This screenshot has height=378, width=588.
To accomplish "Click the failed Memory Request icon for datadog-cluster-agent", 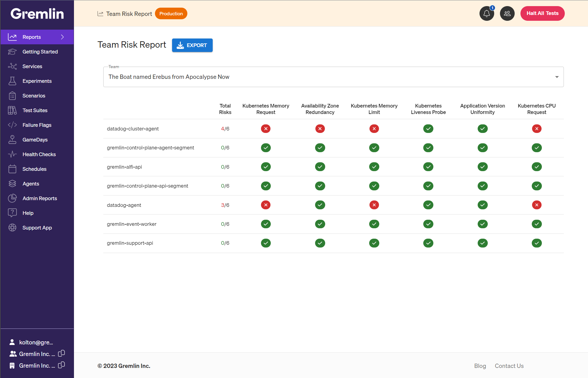I will coord(266,129).
